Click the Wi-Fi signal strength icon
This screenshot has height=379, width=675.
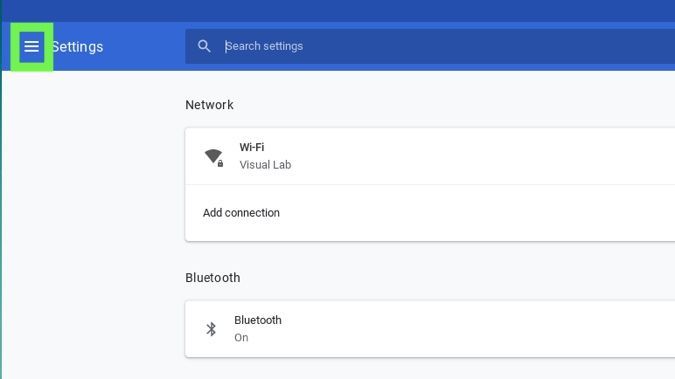tap(214, 156)
